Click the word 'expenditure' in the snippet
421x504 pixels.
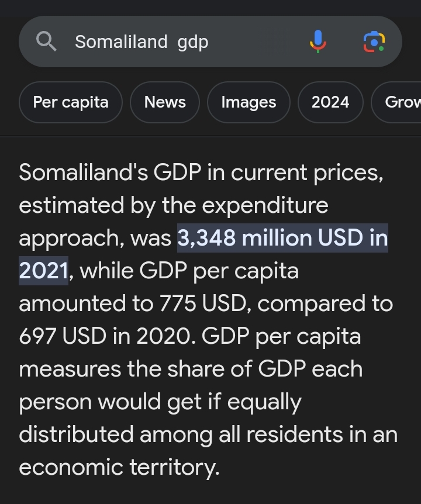pyautogui.click(x=265, y=206)
